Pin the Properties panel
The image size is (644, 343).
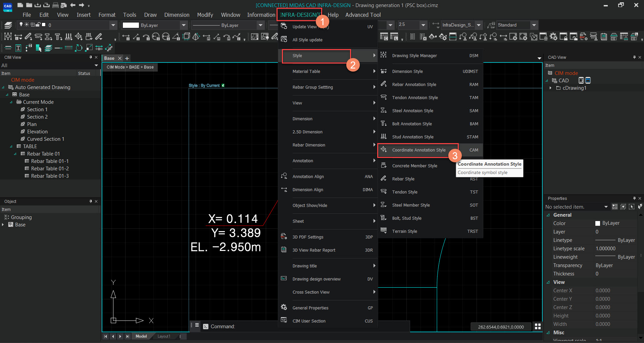pyautogui.click(x=634, y=198)
